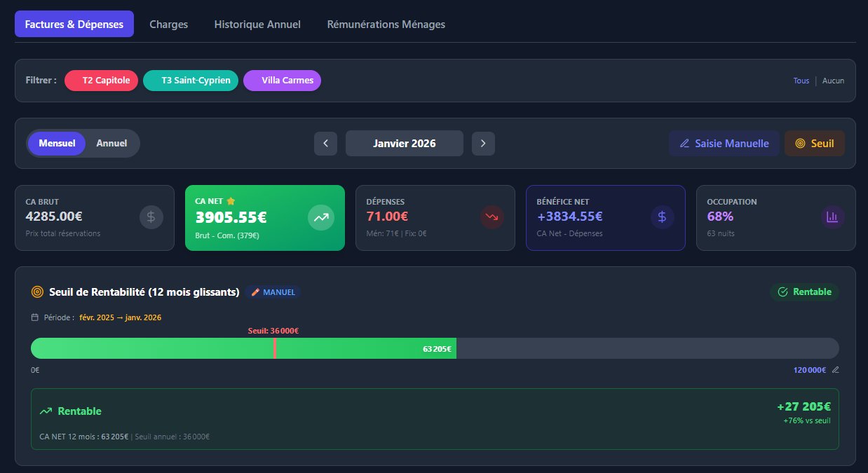Viewport: 868px width, 473px height.
Task: Click the bar chart icon in Occupation card
Action: 833,217
